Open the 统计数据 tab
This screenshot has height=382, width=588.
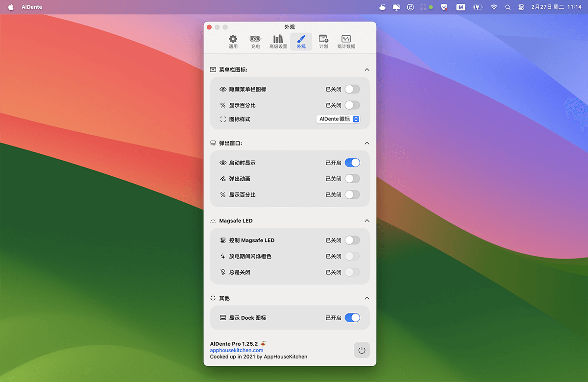coord(346,42)
